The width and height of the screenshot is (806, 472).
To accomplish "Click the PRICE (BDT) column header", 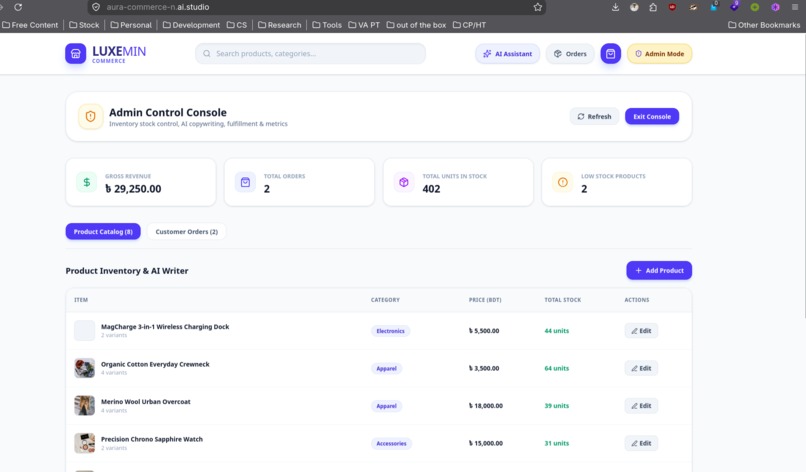I will [485, 300].
